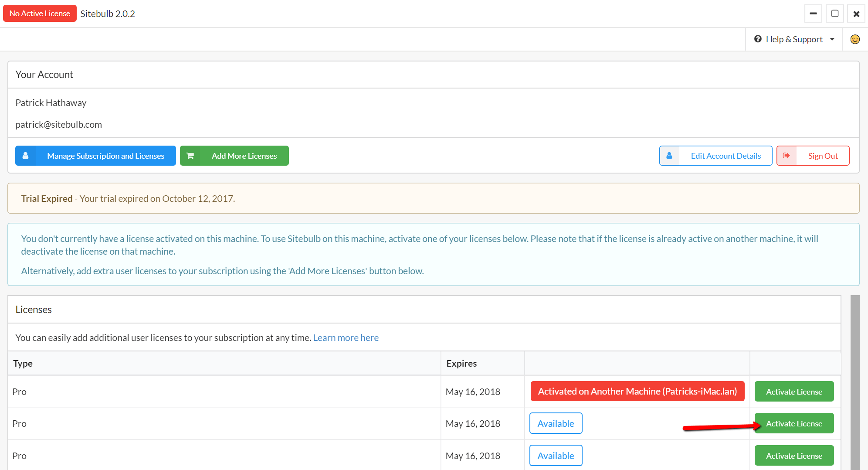Click the smiley face feedback icon
The image size is (868, 470).
855,39
